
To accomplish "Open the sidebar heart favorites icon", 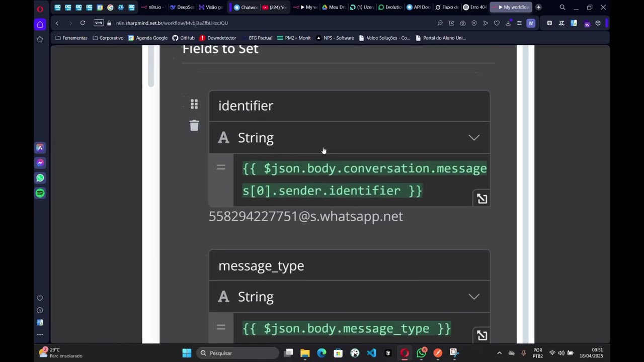I will tap(40, 298).
